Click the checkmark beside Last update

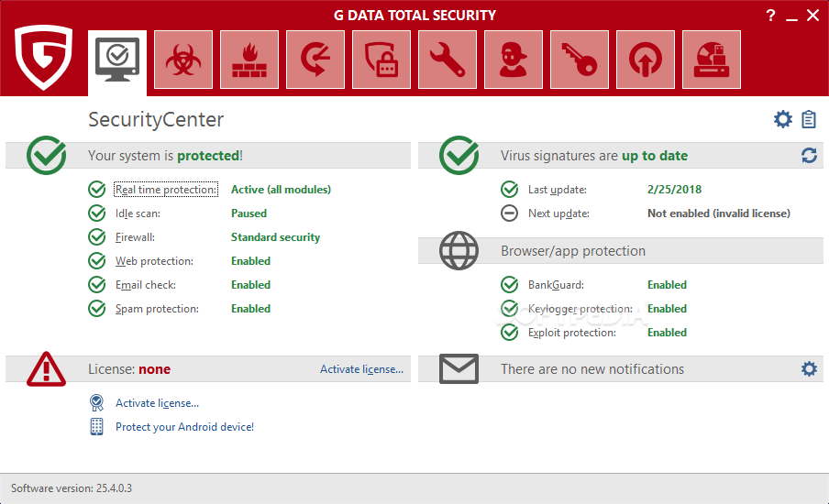pyautogui.click(x=509, y=189)
